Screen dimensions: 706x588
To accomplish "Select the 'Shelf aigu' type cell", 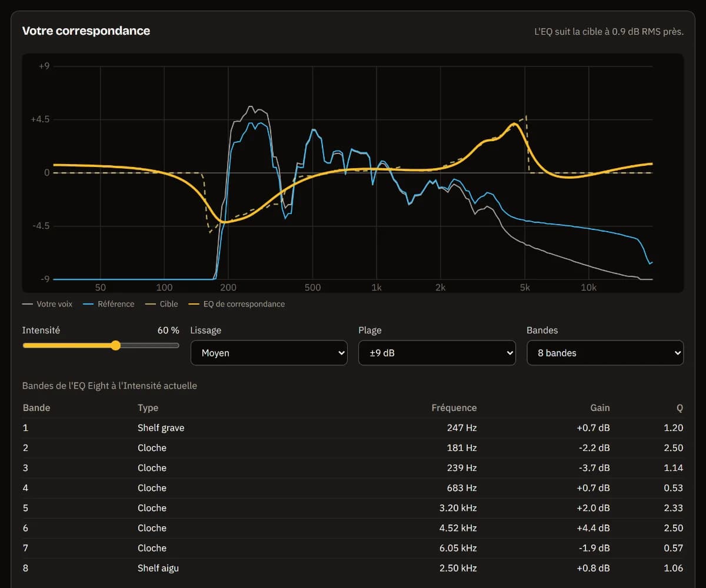I will 158,567.
